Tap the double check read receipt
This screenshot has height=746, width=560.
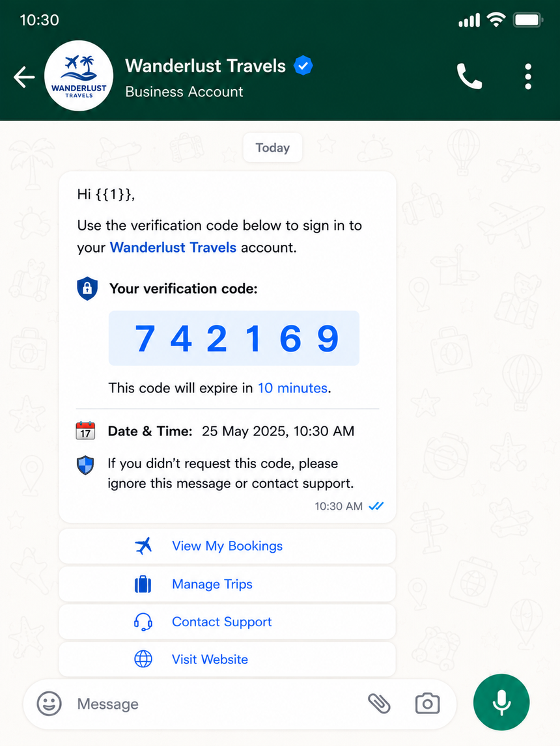376,506
